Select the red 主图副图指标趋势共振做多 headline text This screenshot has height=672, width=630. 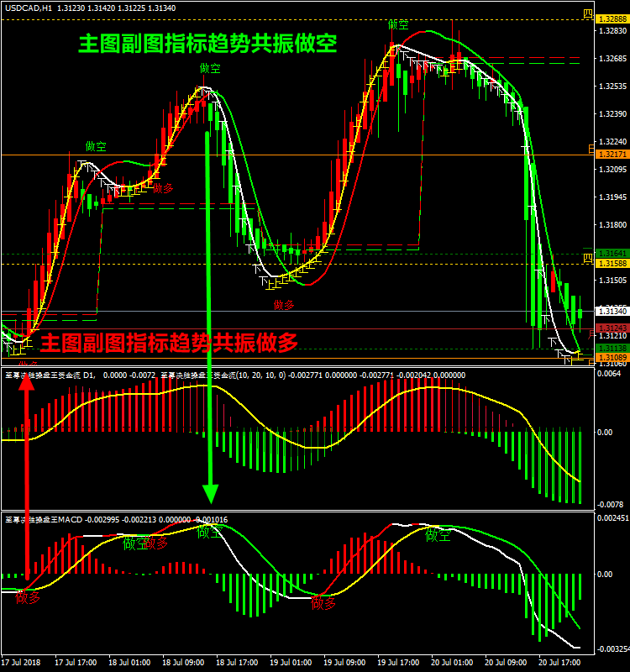click(170, 342)
